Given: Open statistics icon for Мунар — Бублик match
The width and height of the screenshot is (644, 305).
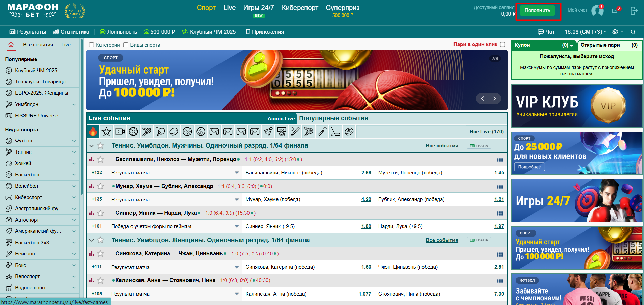Looking at the screenshot, I should (92, 186).
